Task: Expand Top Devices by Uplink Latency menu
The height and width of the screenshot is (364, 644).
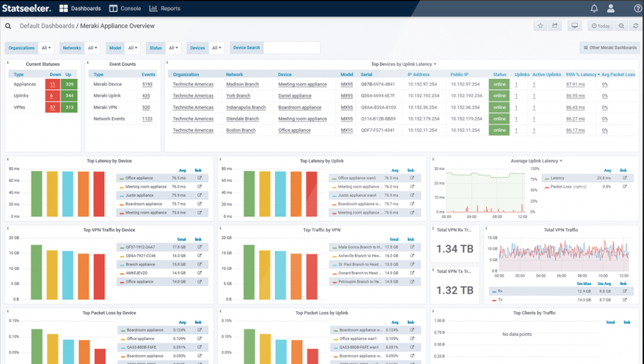Action: click(404, 64)
